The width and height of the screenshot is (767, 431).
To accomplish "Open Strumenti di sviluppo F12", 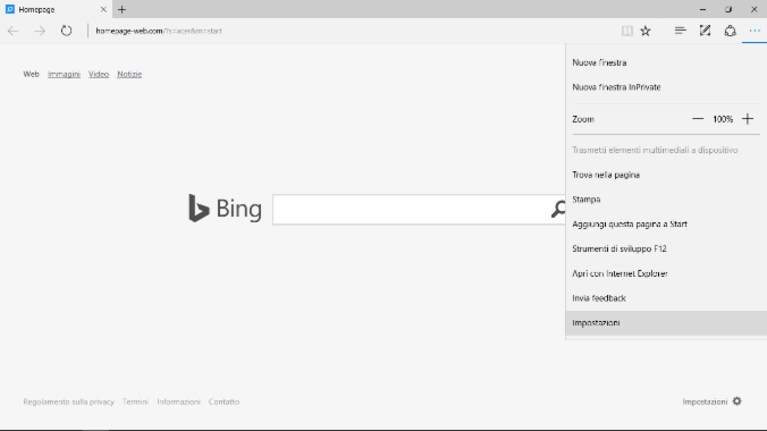I will tap(666, 249).
